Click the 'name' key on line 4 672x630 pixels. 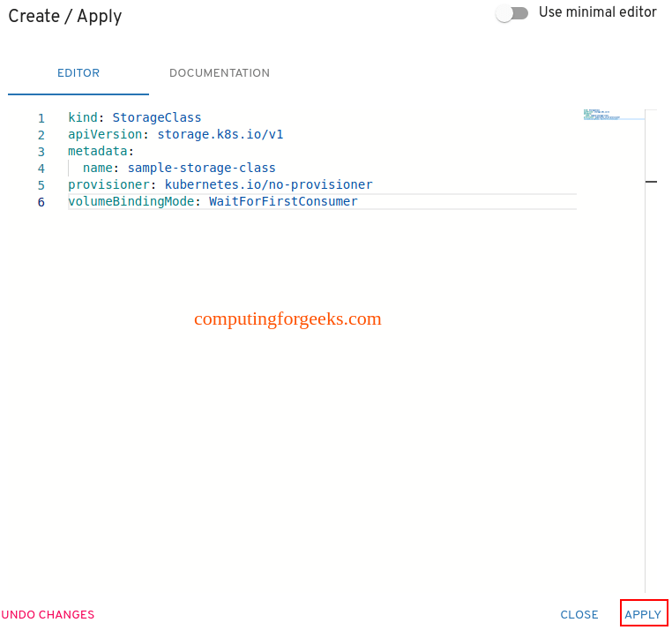98,169
